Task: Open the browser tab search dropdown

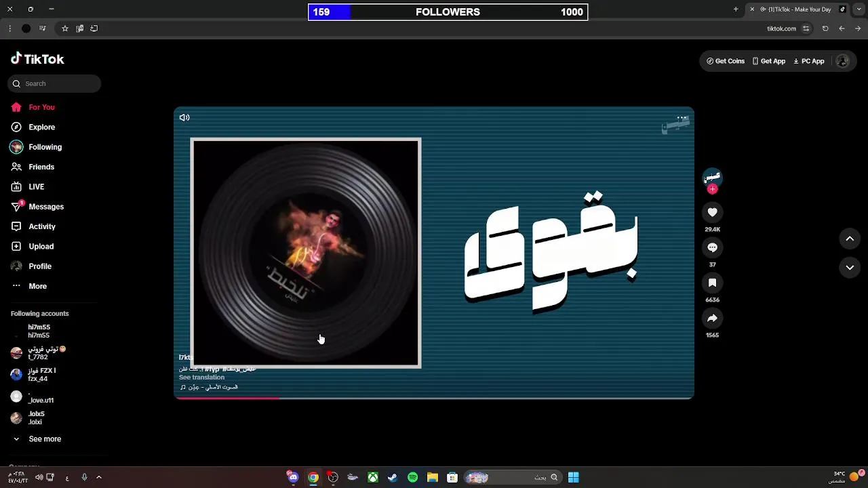Action: [x=859, y=9]
